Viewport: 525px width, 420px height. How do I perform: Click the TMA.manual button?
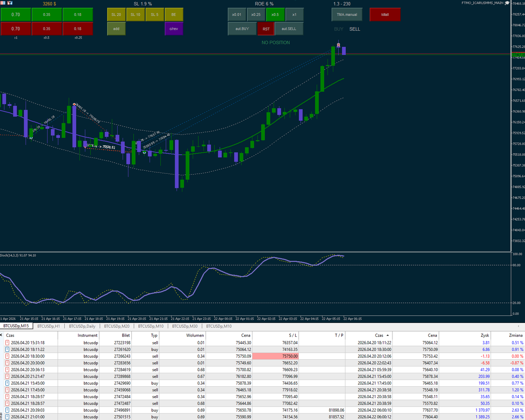tap(346, 14)
